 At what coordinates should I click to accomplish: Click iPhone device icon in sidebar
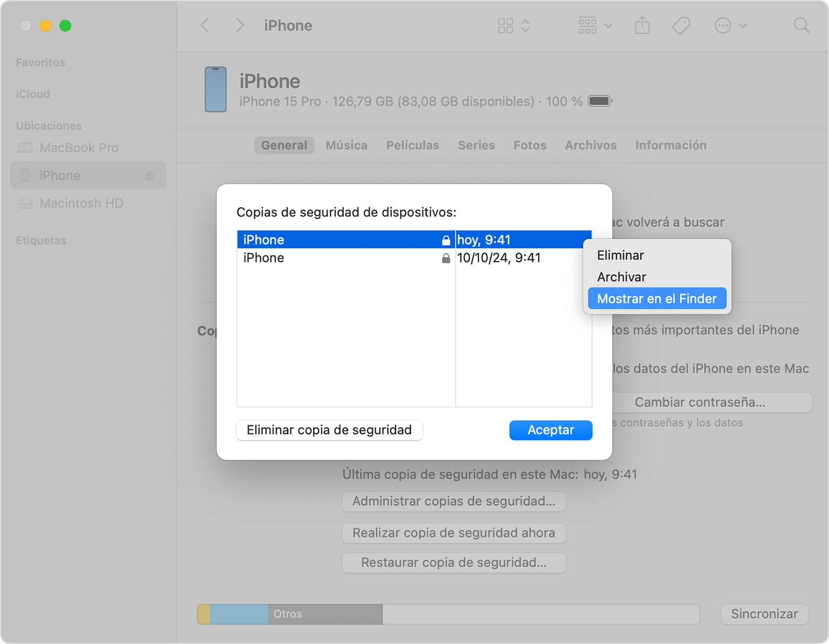point(25,175)
